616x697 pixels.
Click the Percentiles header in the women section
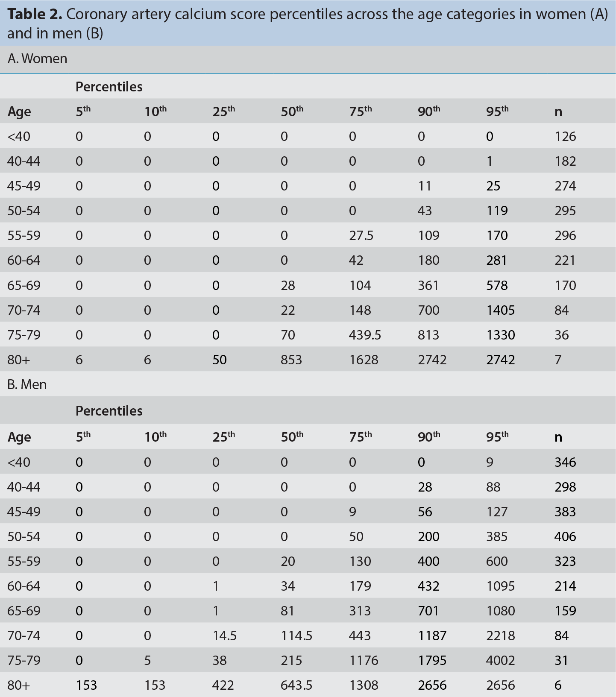tap(109, 87)
